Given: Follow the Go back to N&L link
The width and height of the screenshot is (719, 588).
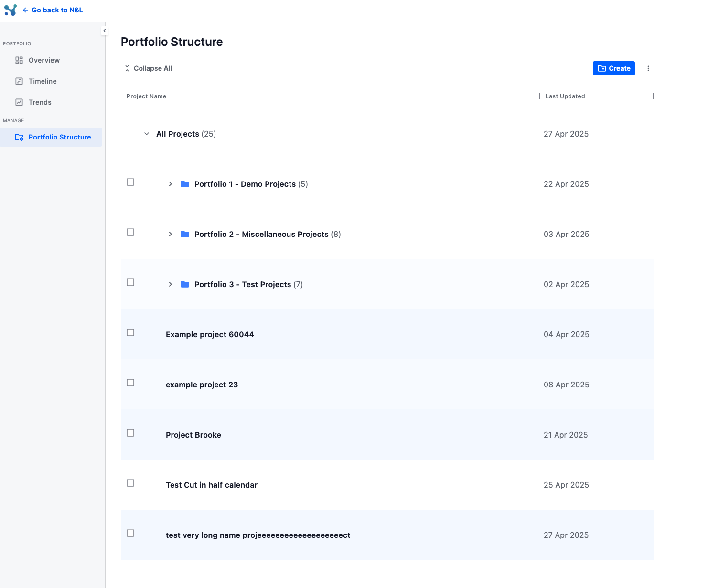Looking at the screenshot, I should [57, 10].
